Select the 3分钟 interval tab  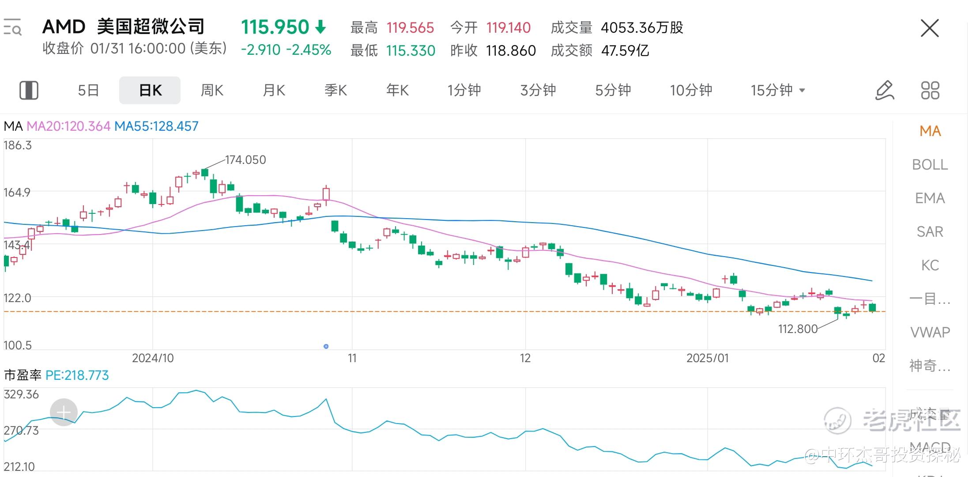tap(538, 90)
